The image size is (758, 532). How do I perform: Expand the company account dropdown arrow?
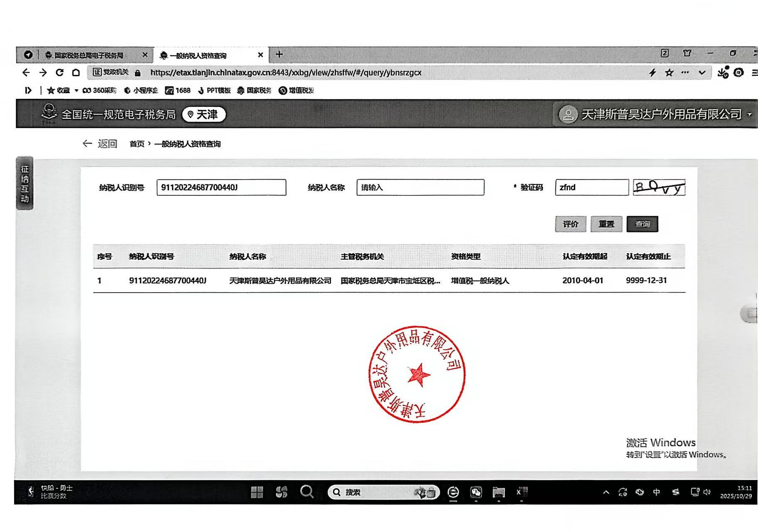point(749,114)
